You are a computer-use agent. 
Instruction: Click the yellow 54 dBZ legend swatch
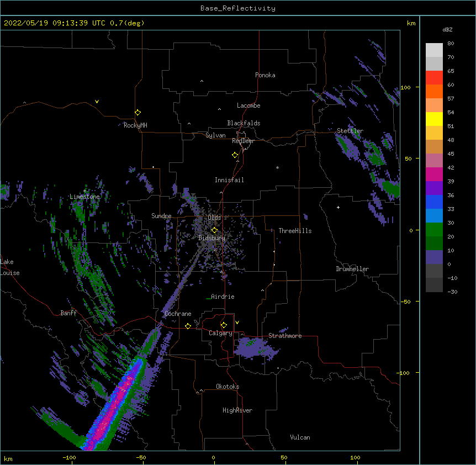pyautogui.click(x=434, y=119)
